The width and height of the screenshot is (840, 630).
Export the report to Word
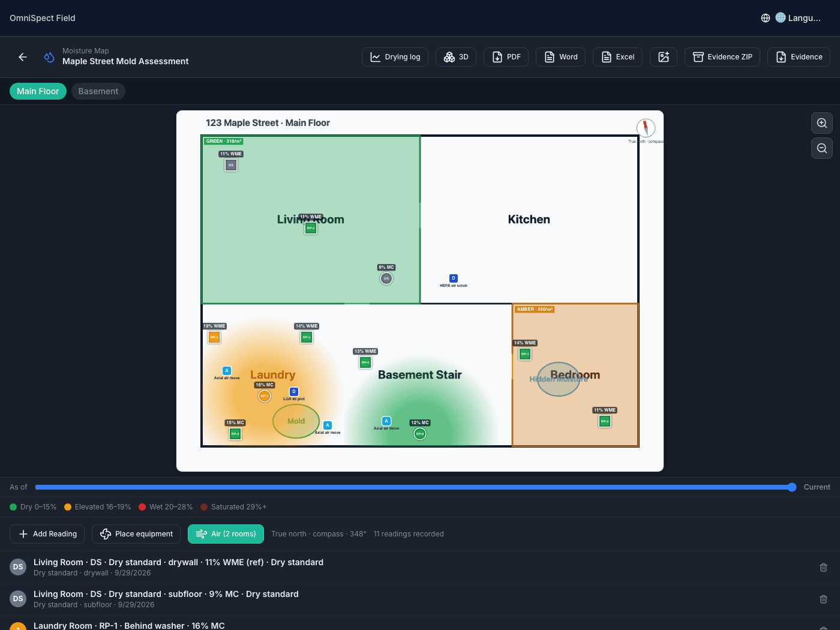pos(560,57)
